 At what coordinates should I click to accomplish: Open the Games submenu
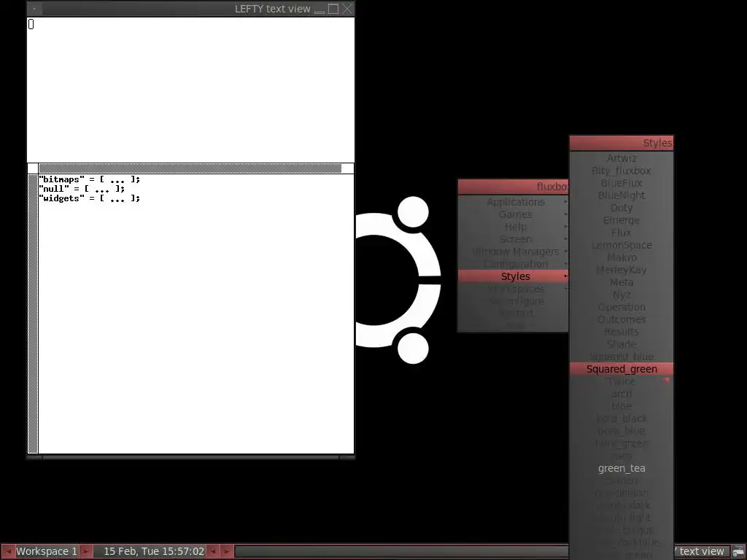click(x=513, y=214)
